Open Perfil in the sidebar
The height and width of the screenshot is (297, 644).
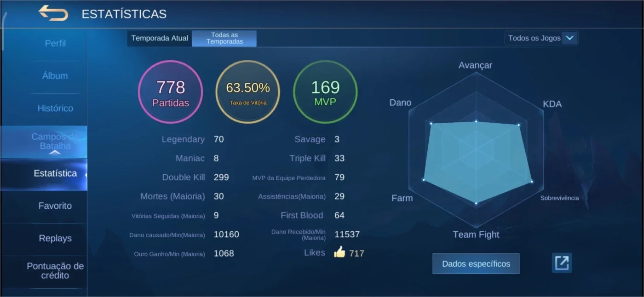click(55, 43)
